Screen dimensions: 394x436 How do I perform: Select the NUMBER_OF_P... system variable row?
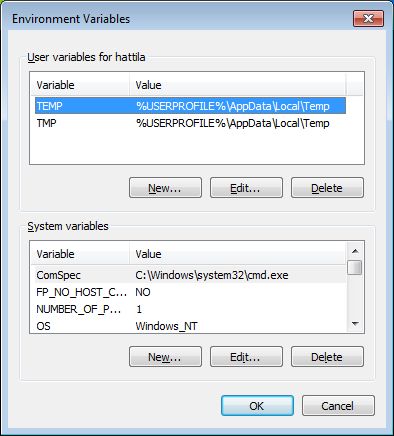(x=188, y=309)
